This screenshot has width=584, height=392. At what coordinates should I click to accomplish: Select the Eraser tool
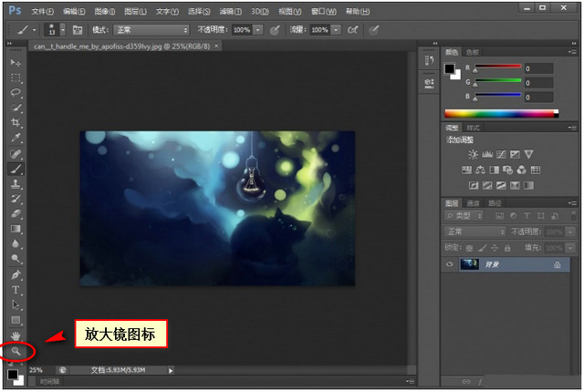(16, 214)
